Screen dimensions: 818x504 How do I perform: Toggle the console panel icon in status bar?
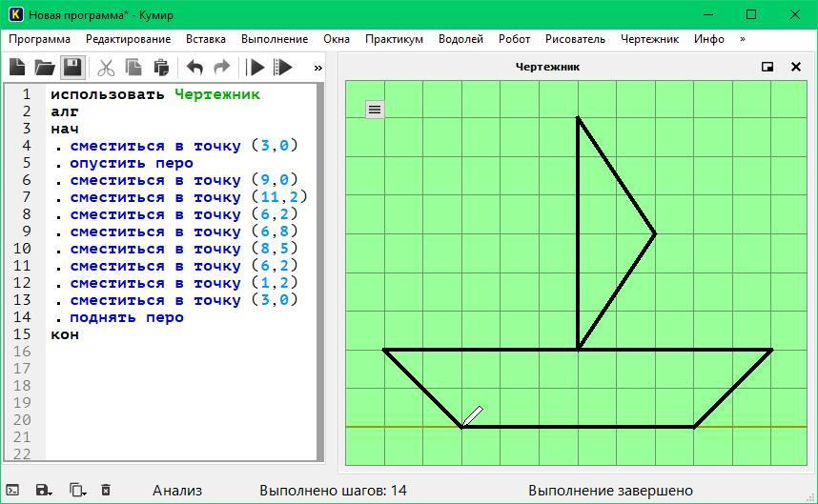pos(12,490)
